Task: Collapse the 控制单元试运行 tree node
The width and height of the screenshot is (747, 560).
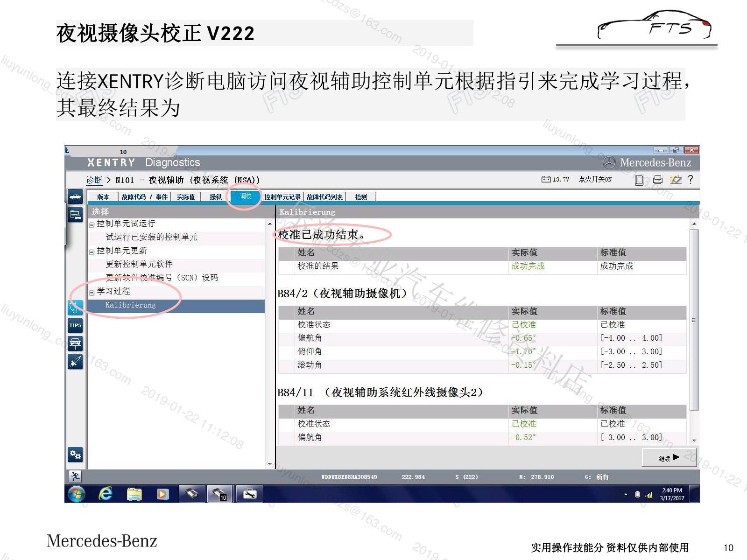Action: (92, 224)
